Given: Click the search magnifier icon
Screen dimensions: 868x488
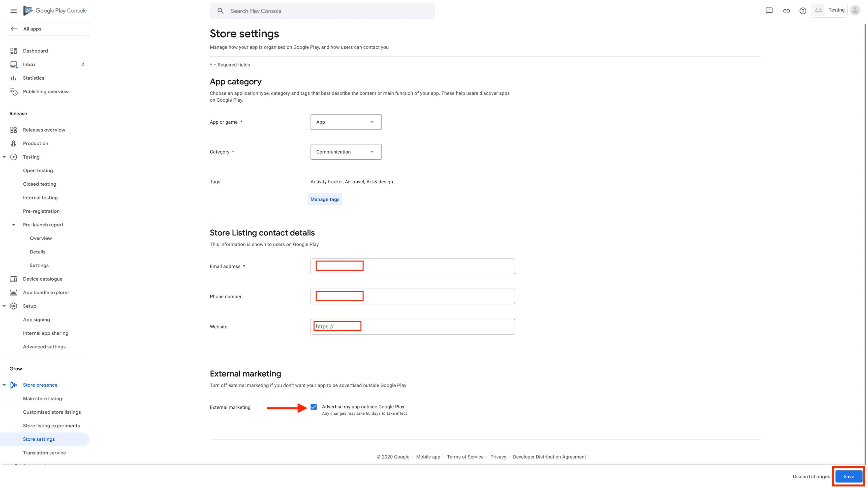Looking at the screenshot, I should pyautogui.click(x=220, y=11).
